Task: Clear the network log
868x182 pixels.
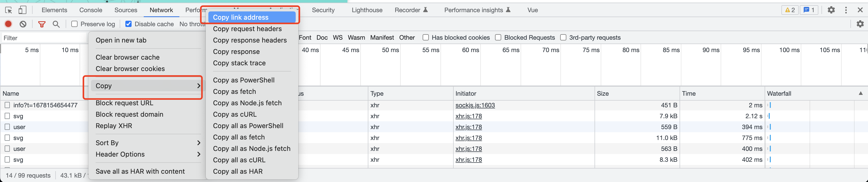Action: [x=23, y=24]
